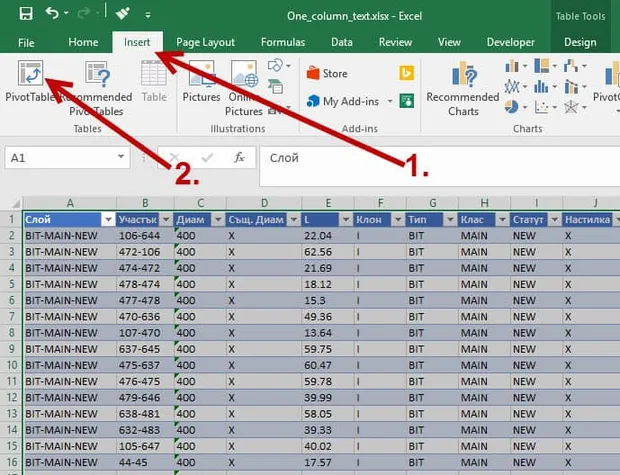Insert a PivotTable
The image size is (620, 475).
click(30, 81)
